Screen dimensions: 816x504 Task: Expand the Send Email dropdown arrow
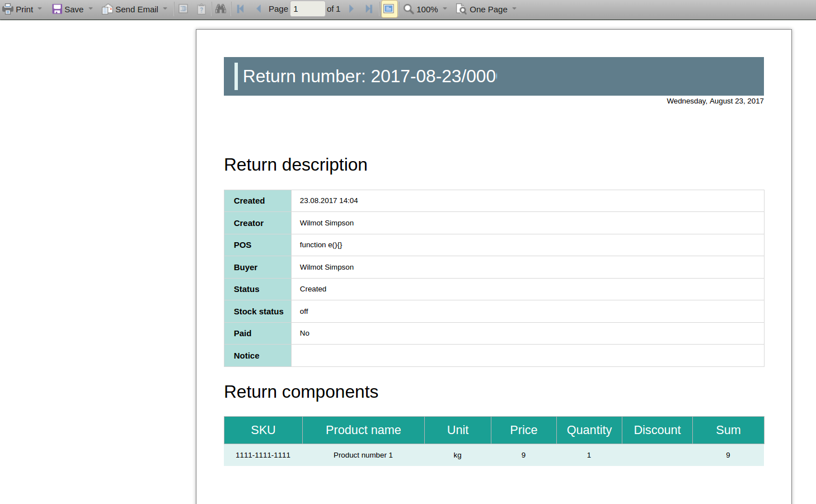pyautogui.click(x=165, y=9)
